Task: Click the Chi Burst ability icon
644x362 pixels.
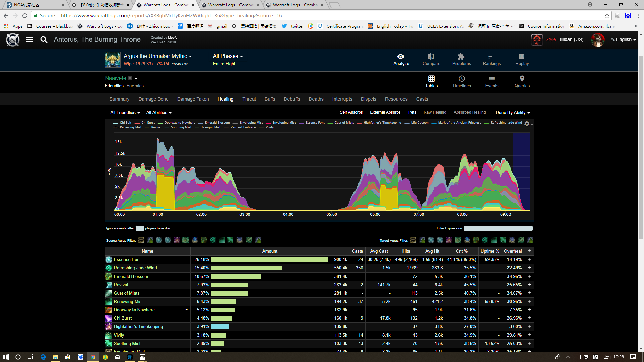Action: point(109,318)
